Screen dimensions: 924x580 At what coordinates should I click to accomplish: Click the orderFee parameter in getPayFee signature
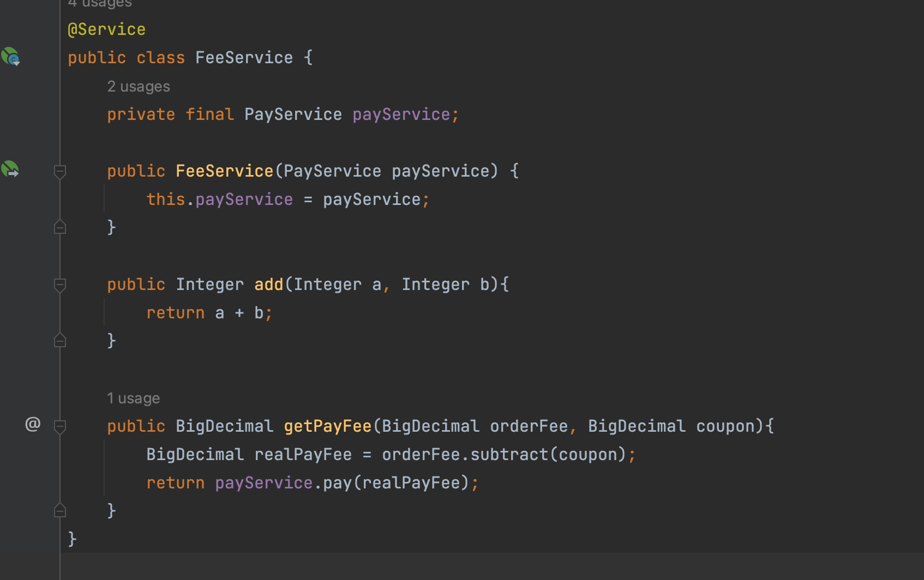point(529,426)
